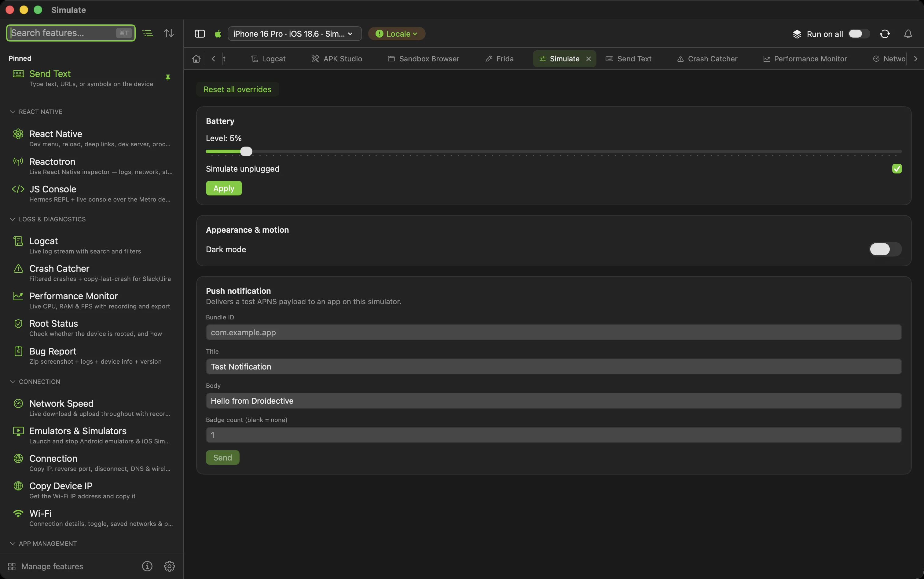Image resolution: width=924 pixels, height=579 pixels.
Task: Click the Copy Device IP globe icon
Action: pos(18,486)
